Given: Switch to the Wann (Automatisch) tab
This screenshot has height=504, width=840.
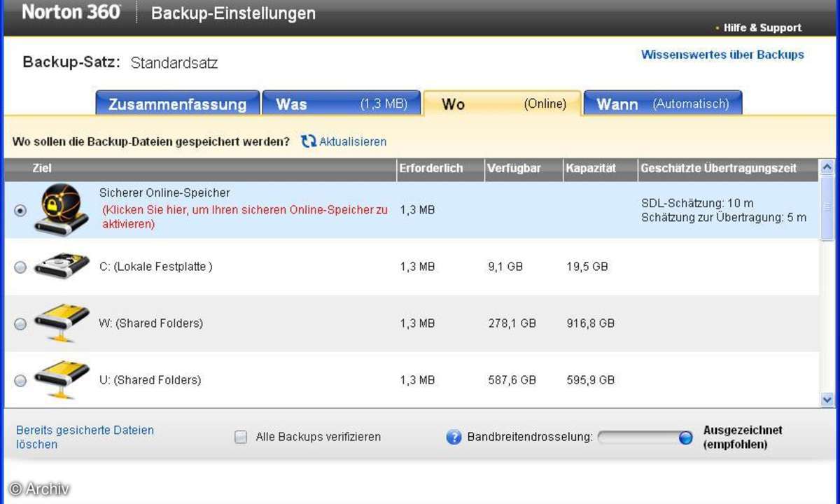Looking at the screenshot, I should [663, 104].
